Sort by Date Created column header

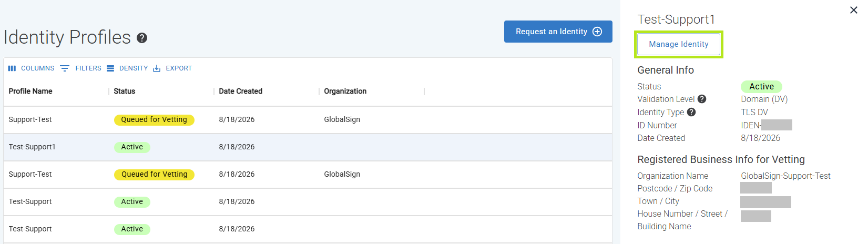coord(241,91)
